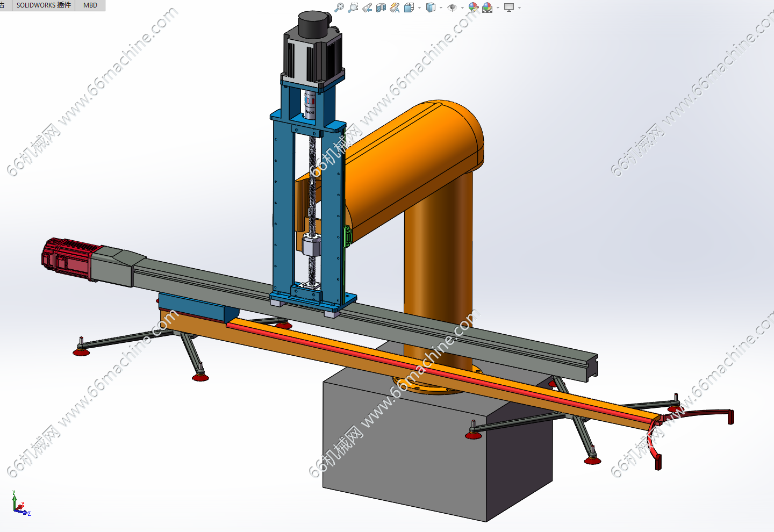Activate the Zoom to Area tool
The image size is (774, 532).
point(353,8)
